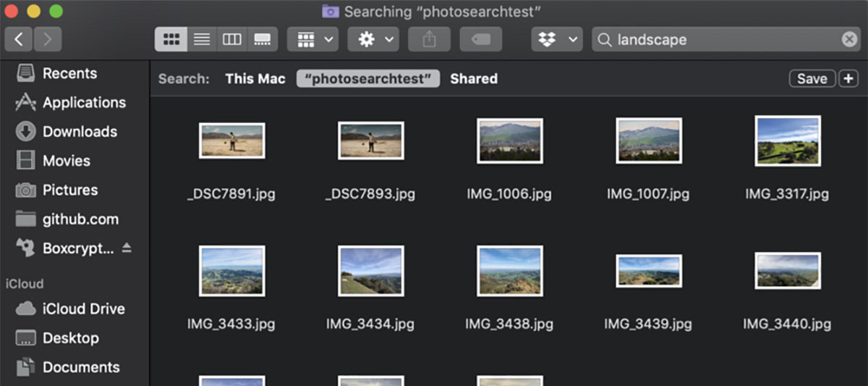Viewport: 868px width, 386px height.
Task: Click the magnifying glass search icon
Action: (x=604, y=39)
